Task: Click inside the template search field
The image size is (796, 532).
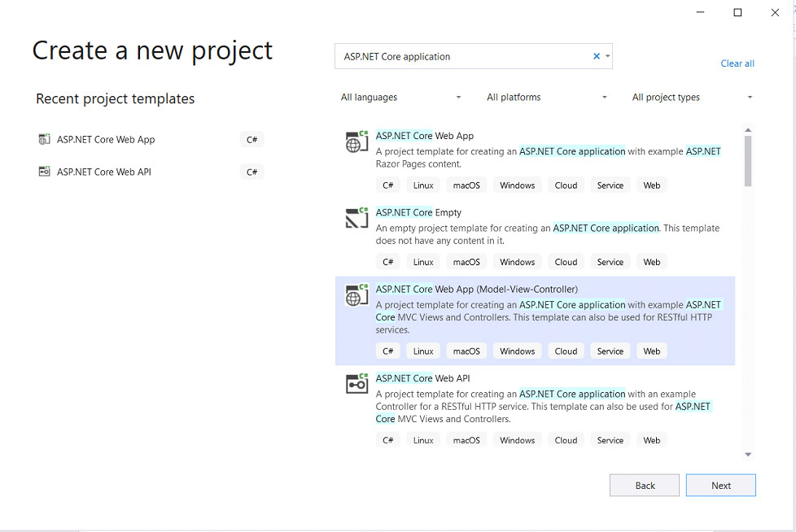Action: pyautogui.click(x=465, y=56)
